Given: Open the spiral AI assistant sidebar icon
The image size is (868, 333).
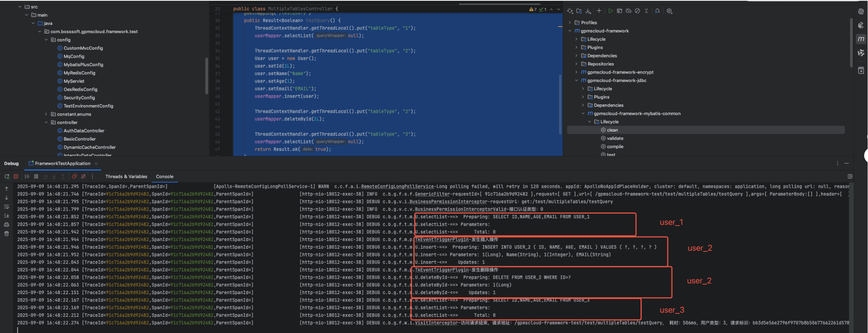Looking at the screenshot, I should tap(861, 12).
